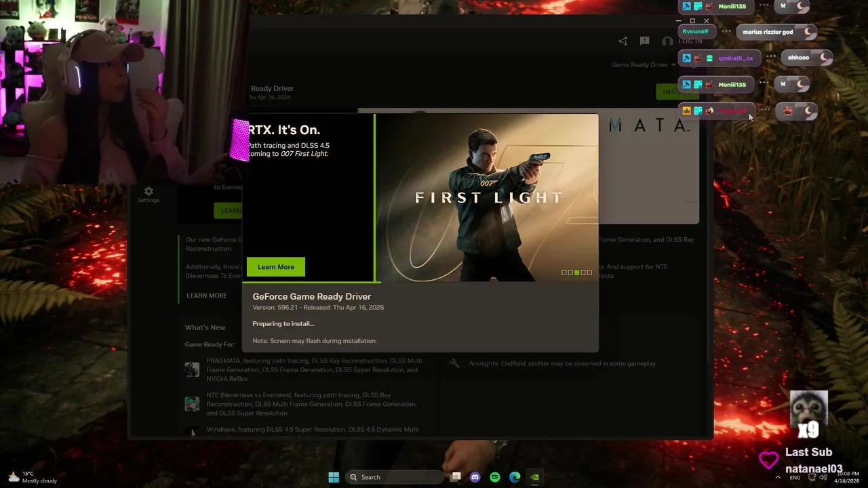Click 'Note: Screen may flash during installation' text

[315, 340]
